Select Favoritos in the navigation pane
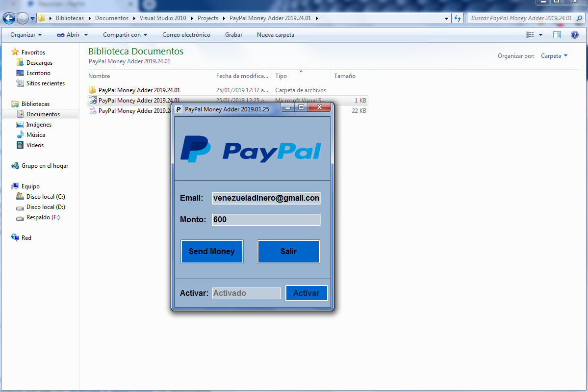 click(x=33, y=52)
